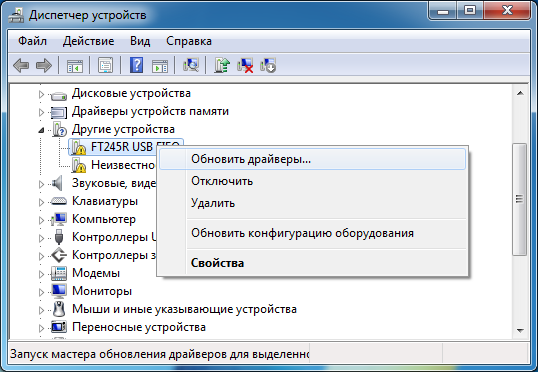The image size is (538, 372).
Task: Click the phone icon beside Модемы
Action: click(x=59, y=273)
